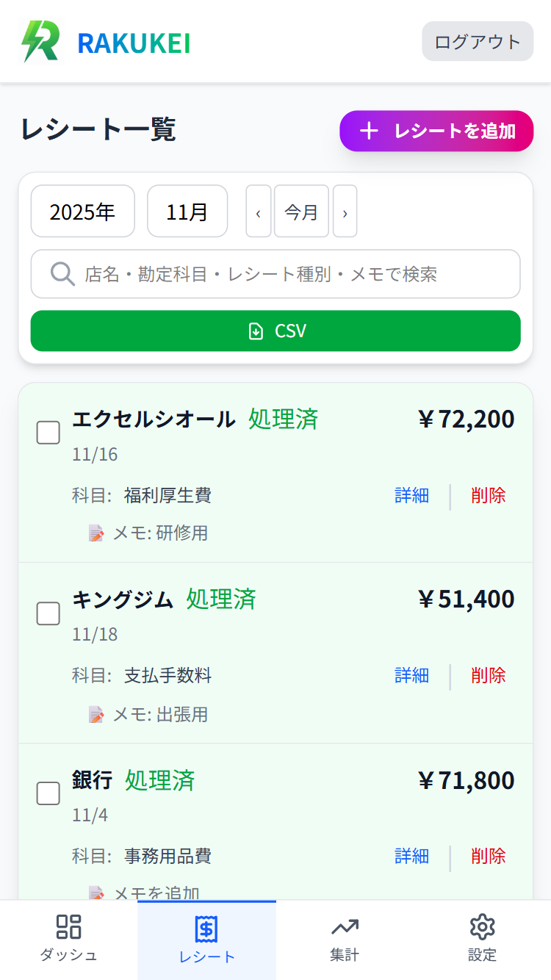Go to previous month with the ‹ chevron
Screen dimensions: 551x980
pos(258,211)
